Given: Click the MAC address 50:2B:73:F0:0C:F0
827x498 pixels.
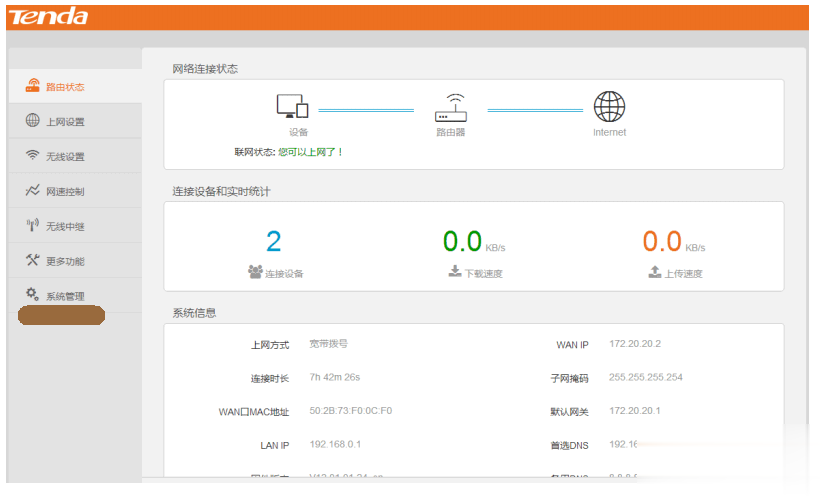Looking at the screenshot, I should [351, 410].
